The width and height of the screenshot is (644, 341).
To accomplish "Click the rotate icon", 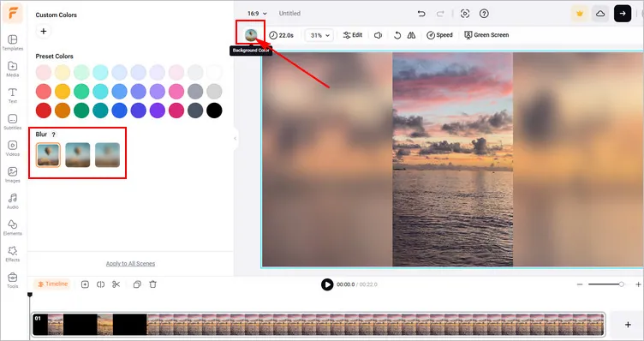I will (397, 35).
